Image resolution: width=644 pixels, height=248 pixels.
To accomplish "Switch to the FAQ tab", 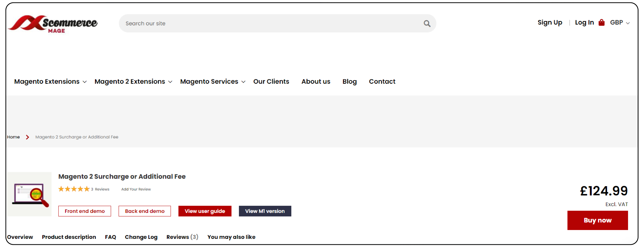I will point(111,237).
